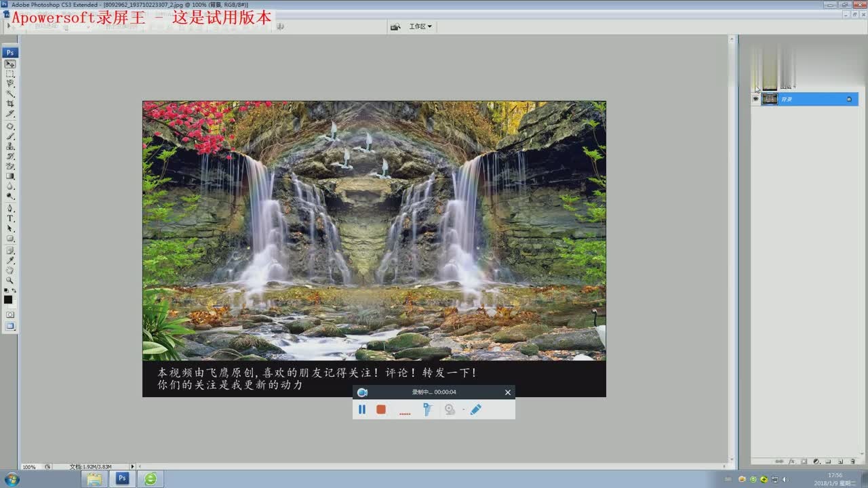Image resolution: width=868 pixels, height=488 pixels.
Task: Swap foreground and background colors
Action: [x=14, y=291]
